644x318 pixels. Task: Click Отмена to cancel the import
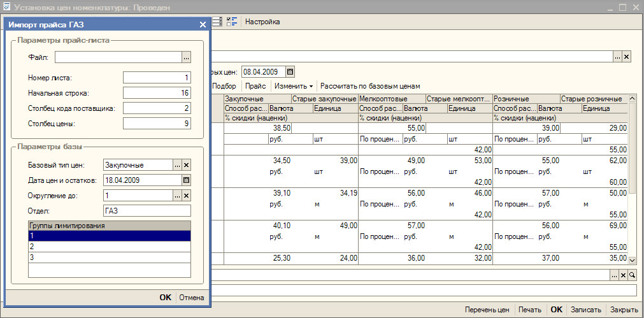[191, 298]
